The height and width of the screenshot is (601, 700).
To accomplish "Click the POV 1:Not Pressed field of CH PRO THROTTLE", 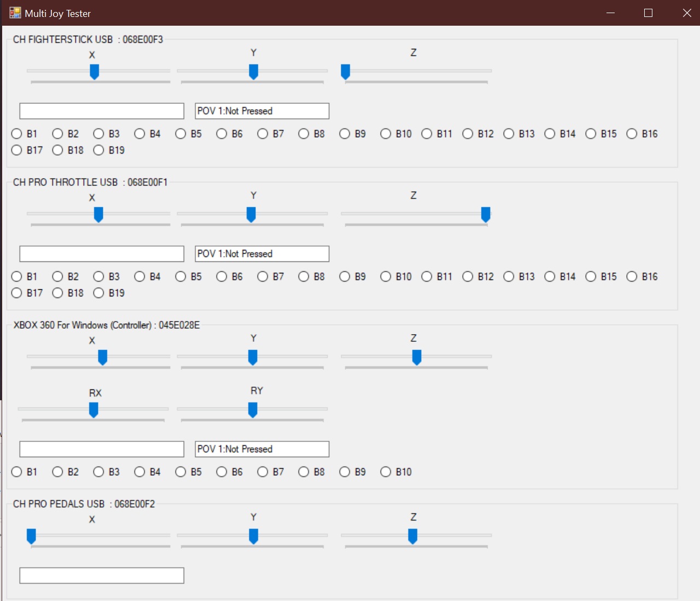I will tap(262, 254).
